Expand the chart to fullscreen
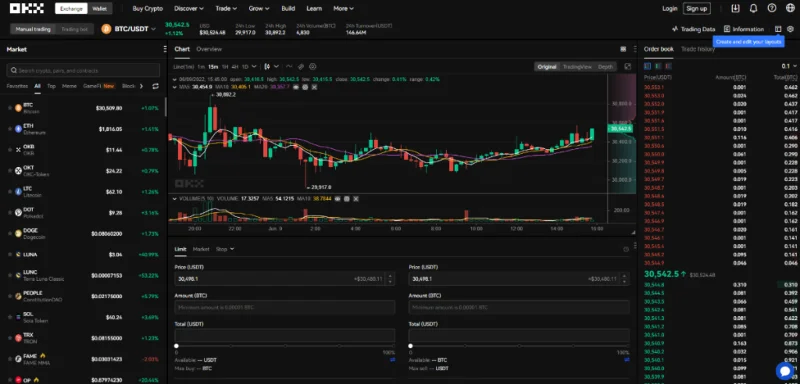 pyautogui.click(x=628, y=66)
